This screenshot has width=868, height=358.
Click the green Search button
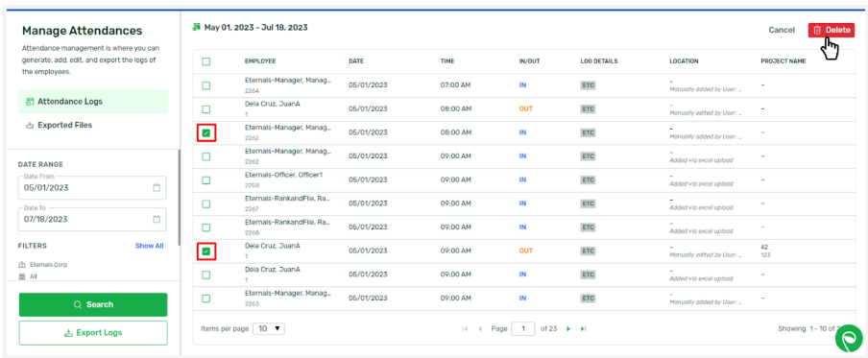(93, 305)
